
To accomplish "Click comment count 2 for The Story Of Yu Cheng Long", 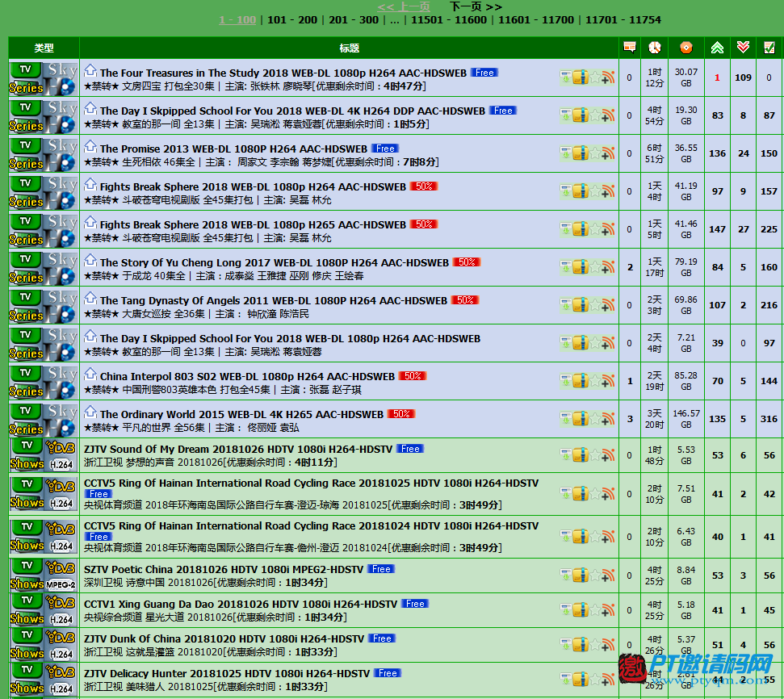I will [x=630, y=267].
